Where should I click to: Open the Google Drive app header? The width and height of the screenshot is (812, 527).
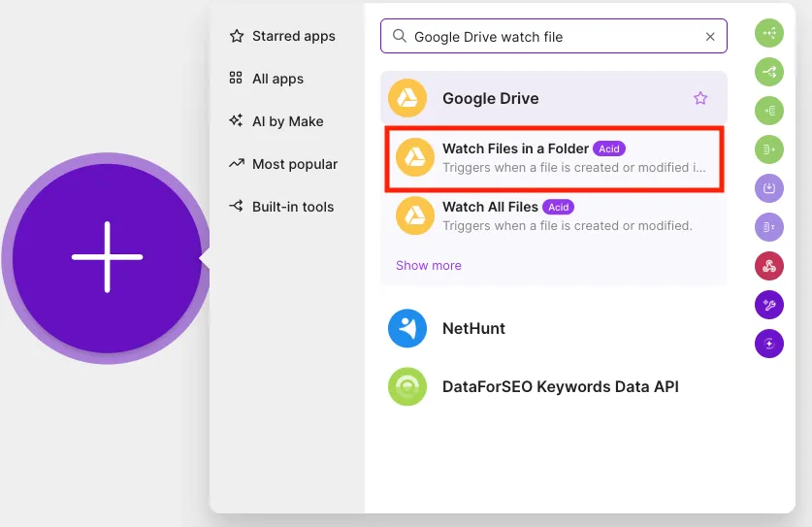[554, 98]
